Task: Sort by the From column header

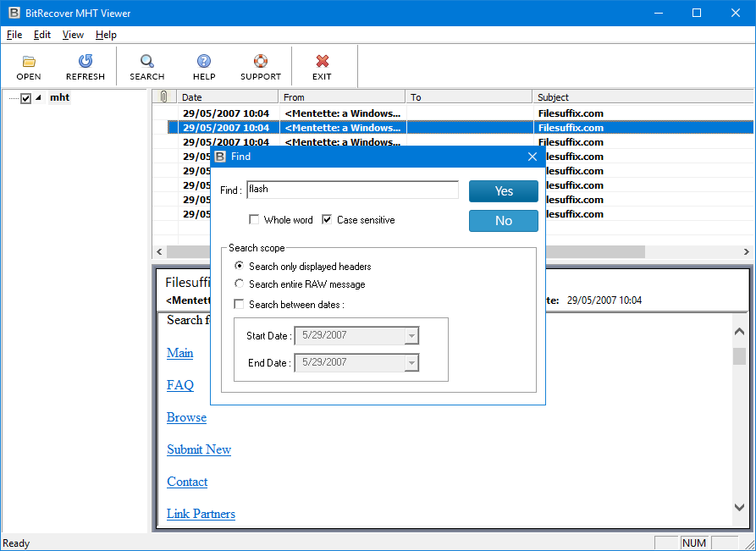Action: click(x=342, y=96)
